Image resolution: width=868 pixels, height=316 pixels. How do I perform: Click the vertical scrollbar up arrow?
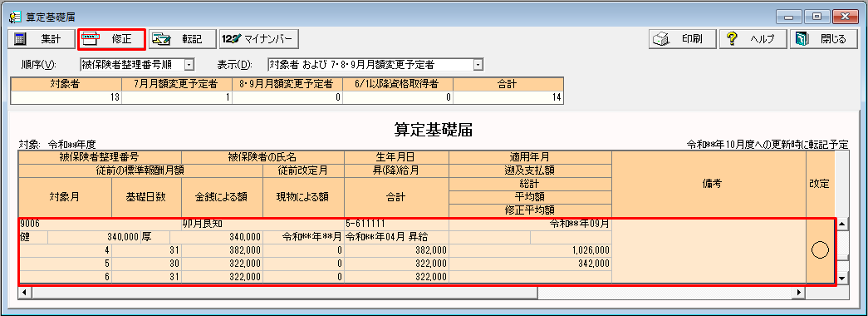pyautogui.click(x=842, y=225)
